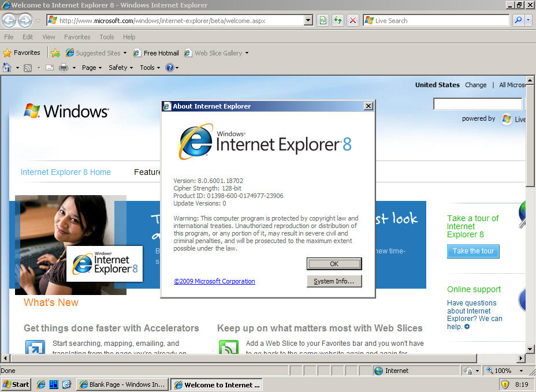Screen dimensions: 536x392
Task: Open the Page command menu
Action: pos(92,68)
